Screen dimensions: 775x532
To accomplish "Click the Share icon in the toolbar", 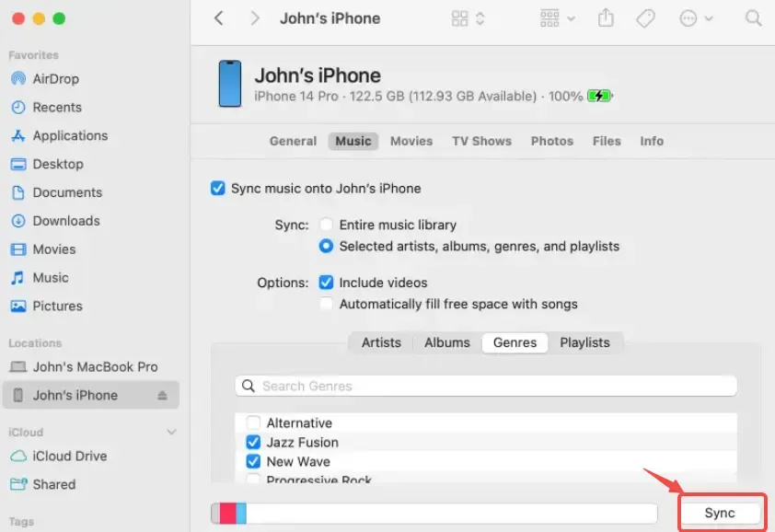I will click(606, 18).
